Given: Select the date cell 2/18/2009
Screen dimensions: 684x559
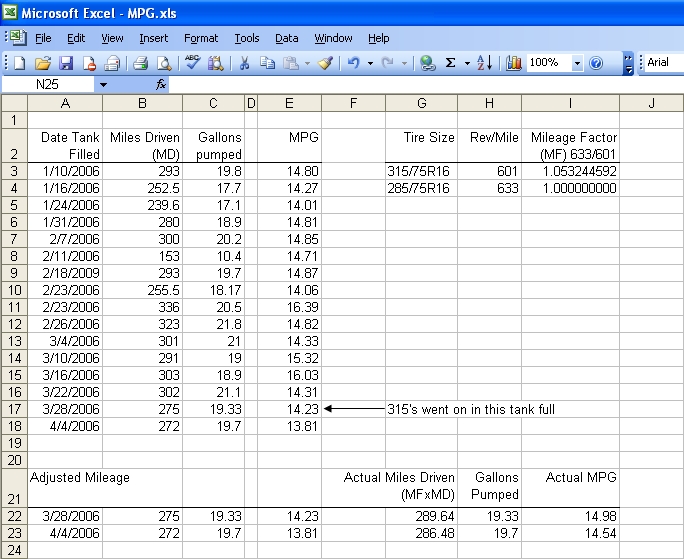Looking at the screenshot, I should point(65,273).
